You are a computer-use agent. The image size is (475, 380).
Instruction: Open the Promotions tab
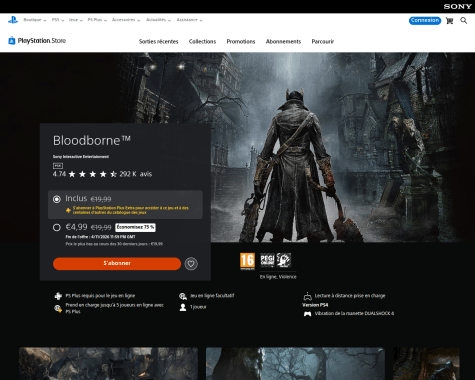pyautogui.click(x=241, y=42)
